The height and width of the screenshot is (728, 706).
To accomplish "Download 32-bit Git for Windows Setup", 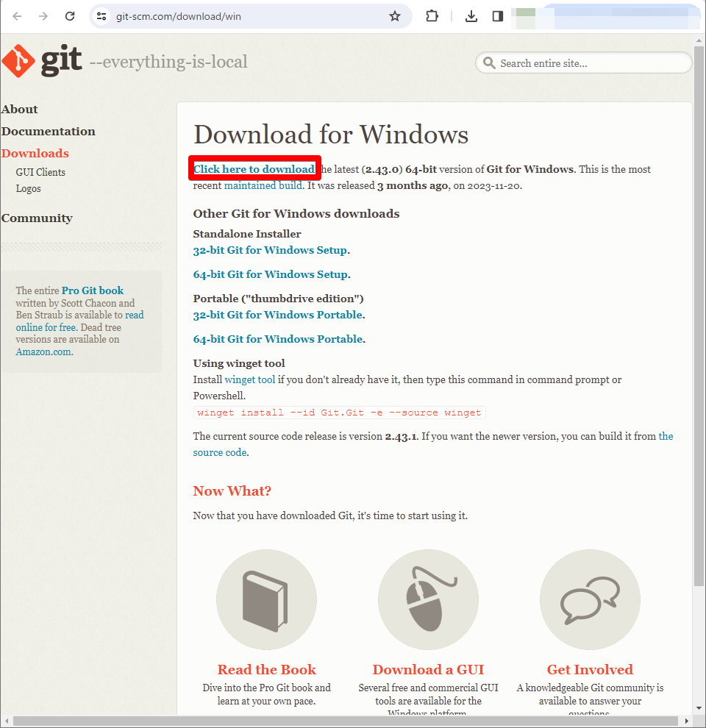I will (x=270, y=250).
